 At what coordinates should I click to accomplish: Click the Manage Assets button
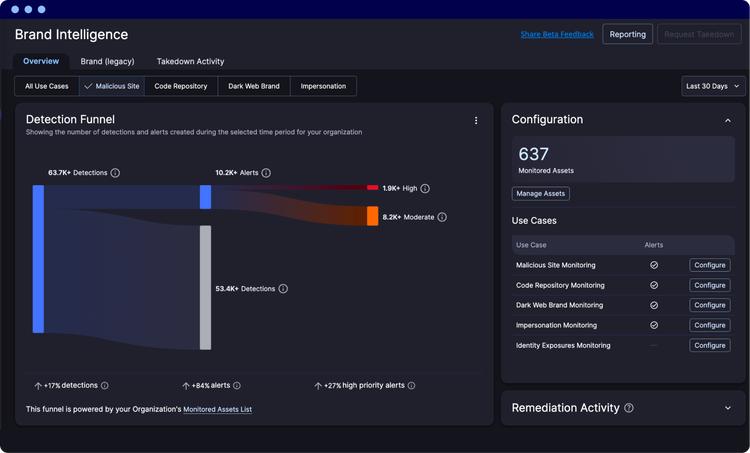pyautogui.click(x=540, y=194)
